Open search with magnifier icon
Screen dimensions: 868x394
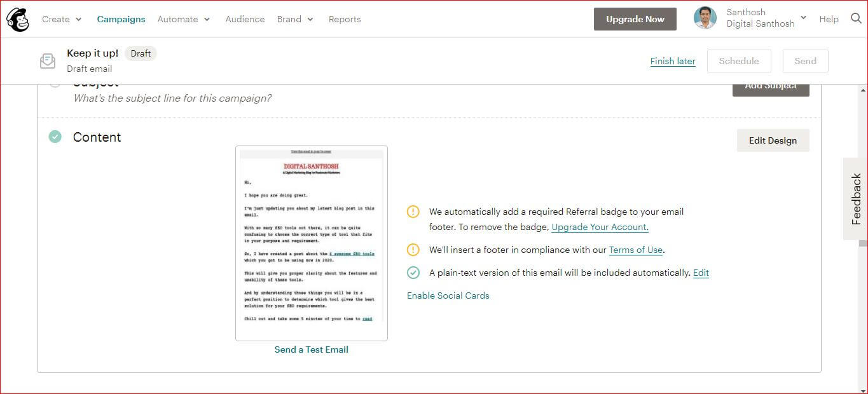click(x=856, y=18)
